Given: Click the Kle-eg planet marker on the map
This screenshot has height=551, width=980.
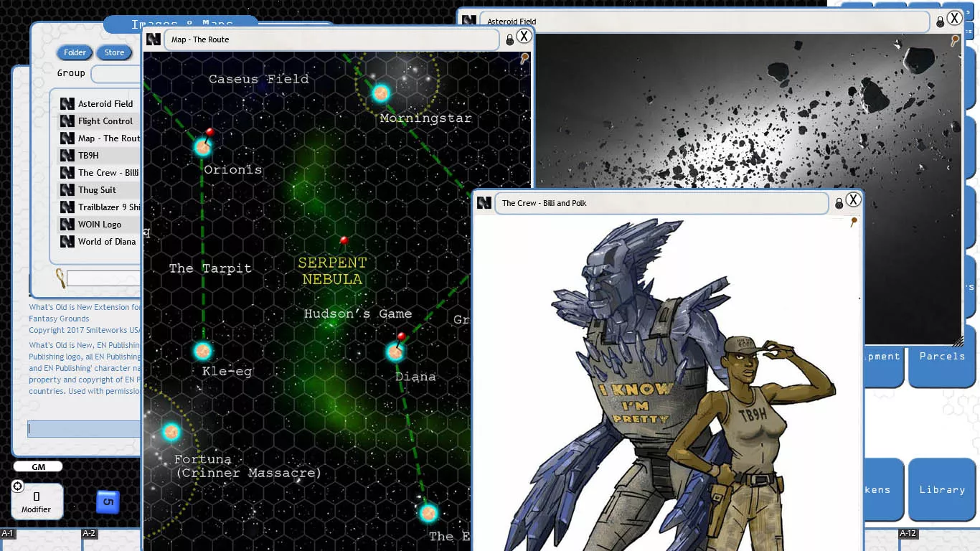Looking at the screenshot, I should coord(203,351).
